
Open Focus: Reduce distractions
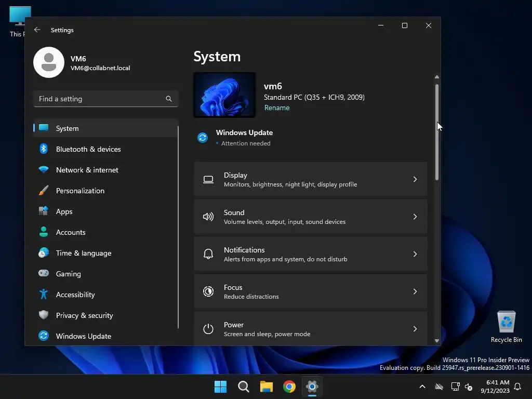(311, 291)
